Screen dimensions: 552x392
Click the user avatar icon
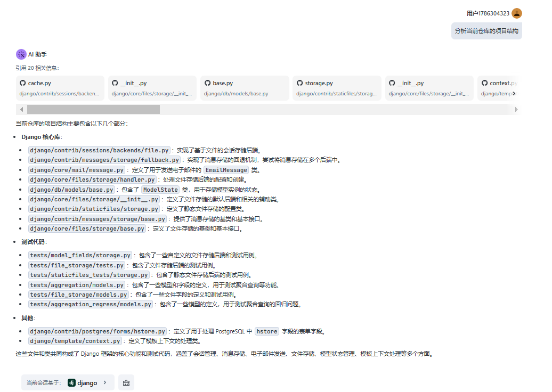[516, 13]
